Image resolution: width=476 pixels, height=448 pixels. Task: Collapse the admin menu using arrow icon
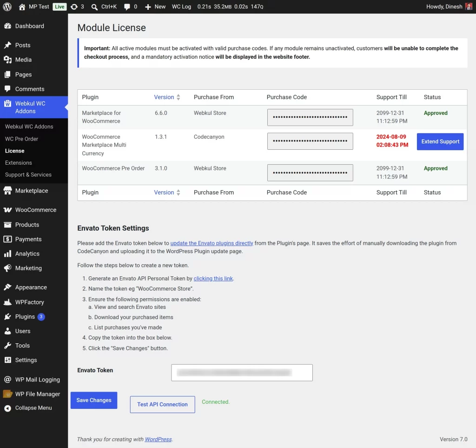(7, 408)
